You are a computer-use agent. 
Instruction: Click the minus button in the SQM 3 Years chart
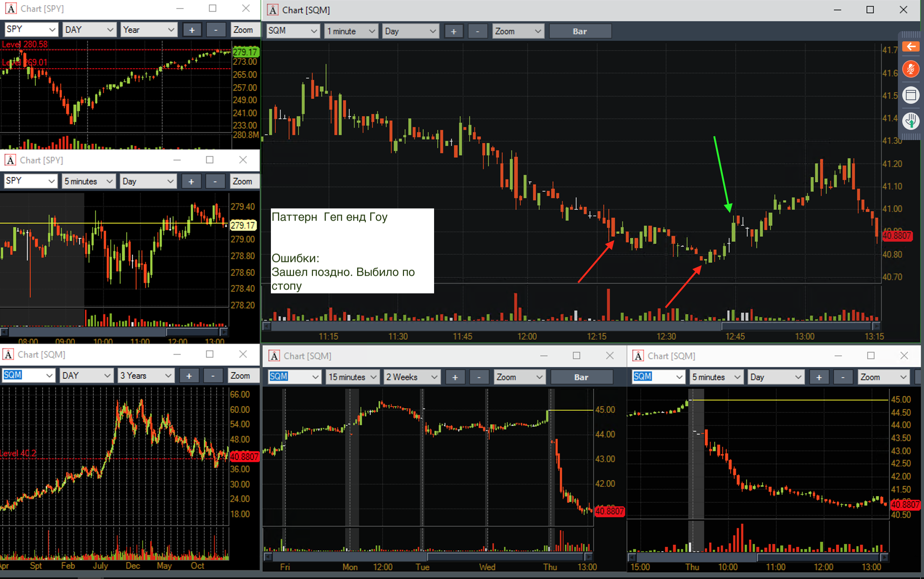pos(213,376)
